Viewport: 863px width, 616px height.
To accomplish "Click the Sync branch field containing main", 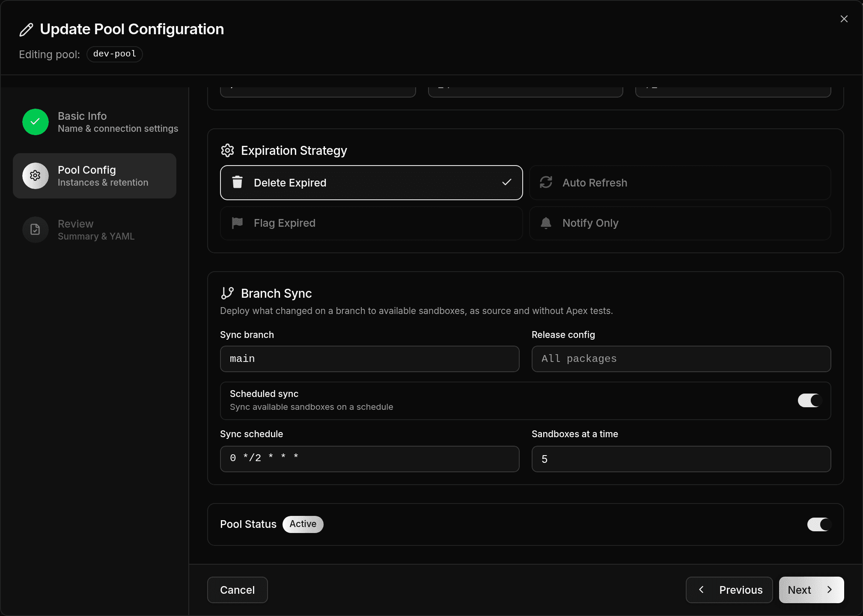I will (370, 359).
